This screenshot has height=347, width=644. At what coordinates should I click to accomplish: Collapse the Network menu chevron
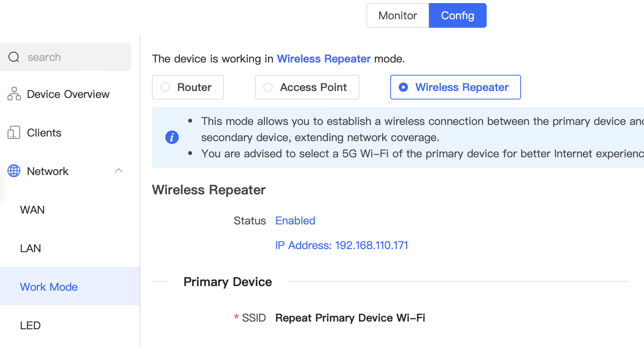point(119,170)
